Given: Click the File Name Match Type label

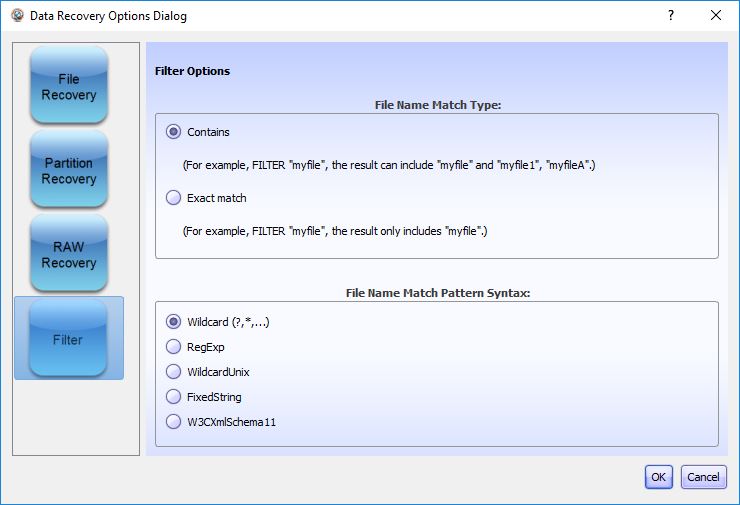Looking at the screenshot, I should [438, 105].
